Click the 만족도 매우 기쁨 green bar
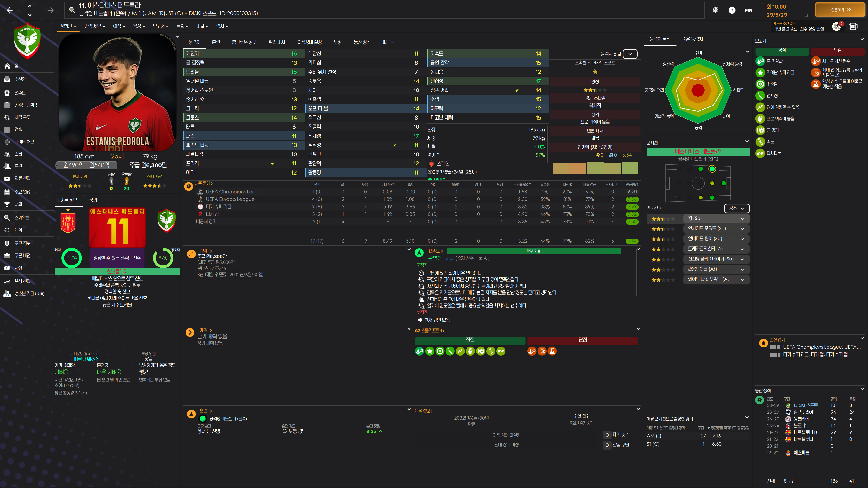Screen dimensions: 868x488 click(533, 251)
